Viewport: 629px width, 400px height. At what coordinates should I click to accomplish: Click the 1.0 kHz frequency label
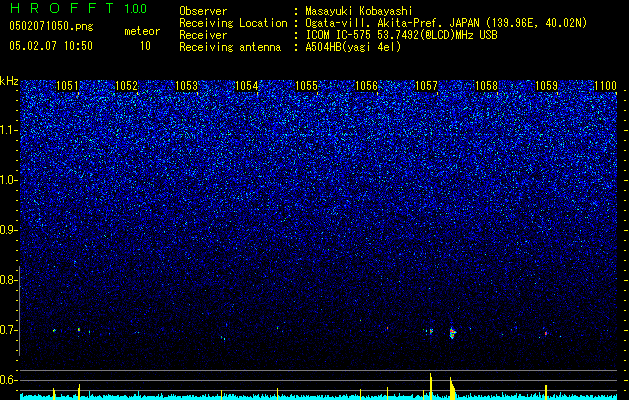8,180
